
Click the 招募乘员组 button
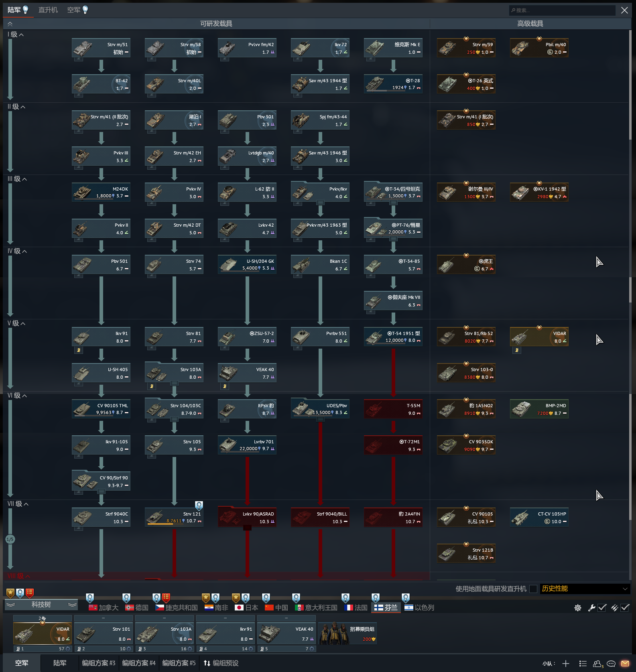point(348,633)
